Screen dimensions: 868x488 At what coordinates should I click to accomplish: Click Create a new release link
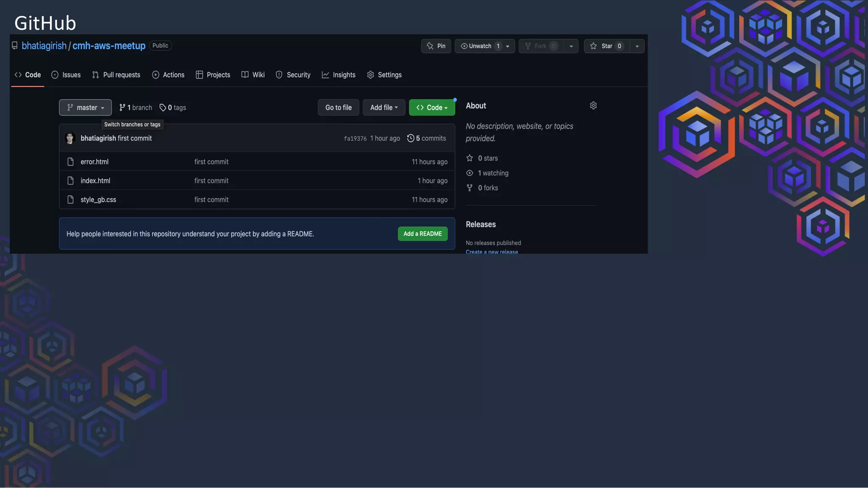click(x=492, y=252)
